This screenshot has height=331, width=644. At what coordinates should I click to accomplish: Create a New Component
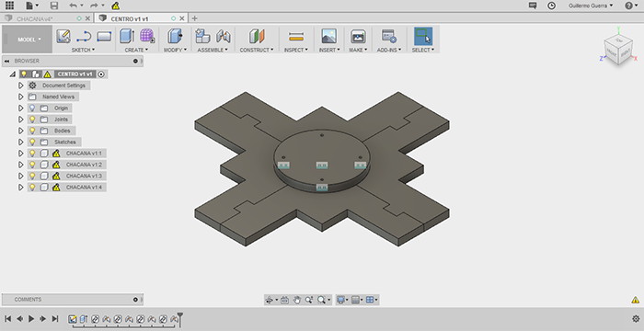coord(202,36)
